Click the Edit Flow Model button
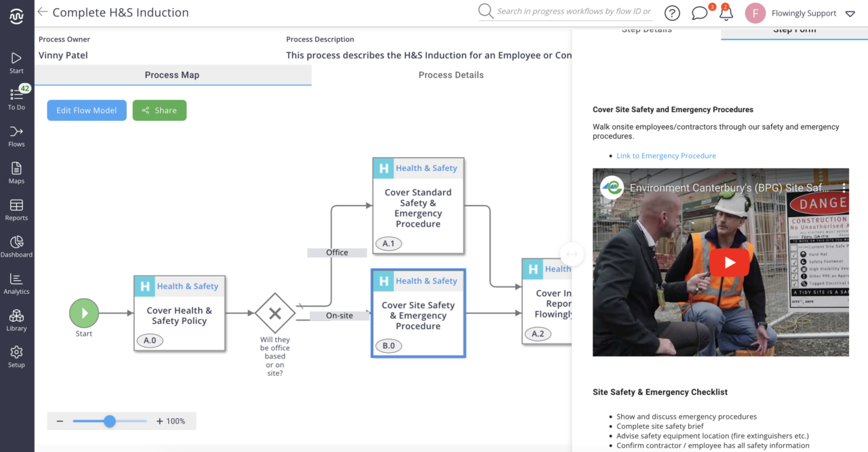This screenshot has width=868, height=452. point(86,110)
